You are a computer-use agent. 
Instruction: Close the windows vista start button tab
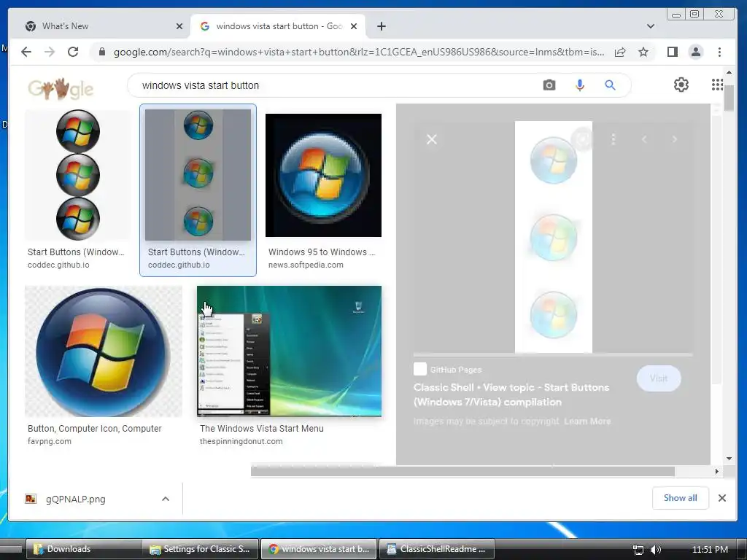pyautogui.click(x=354, y=26)
